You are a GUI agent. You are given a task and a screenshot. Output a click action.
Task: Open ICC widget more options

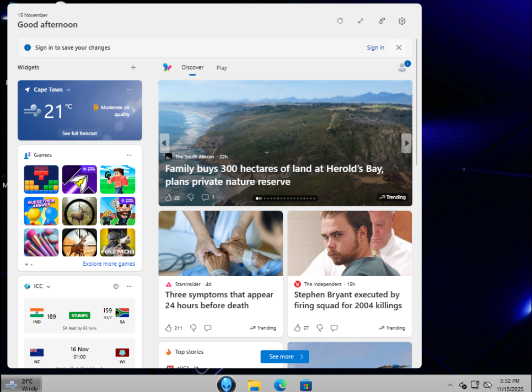pos(129,286)
